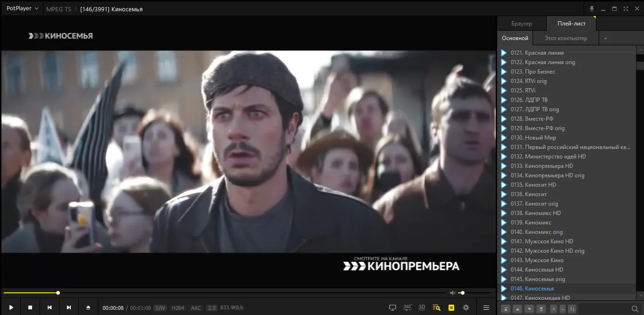Click the playlist search input field
This screenshot has height=315, width=644.
click(x=604, y=309)
